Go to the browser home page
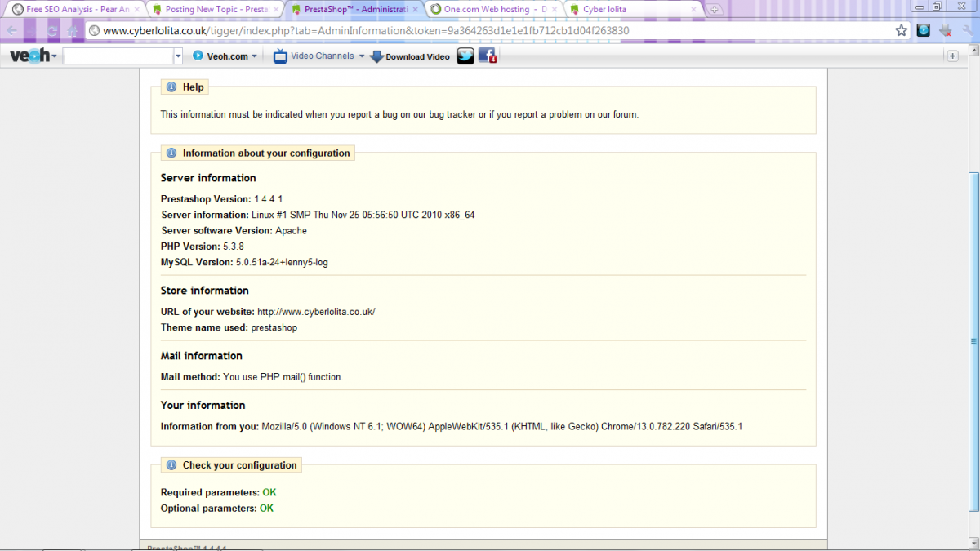Viewport: 980px width, 551px height. point(73,30)
